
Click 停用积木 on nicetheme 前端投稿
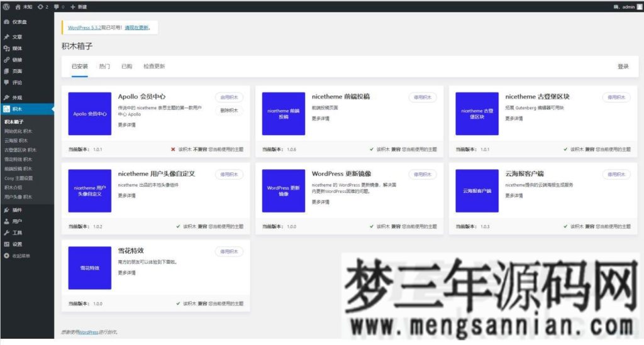coord(423,97)
